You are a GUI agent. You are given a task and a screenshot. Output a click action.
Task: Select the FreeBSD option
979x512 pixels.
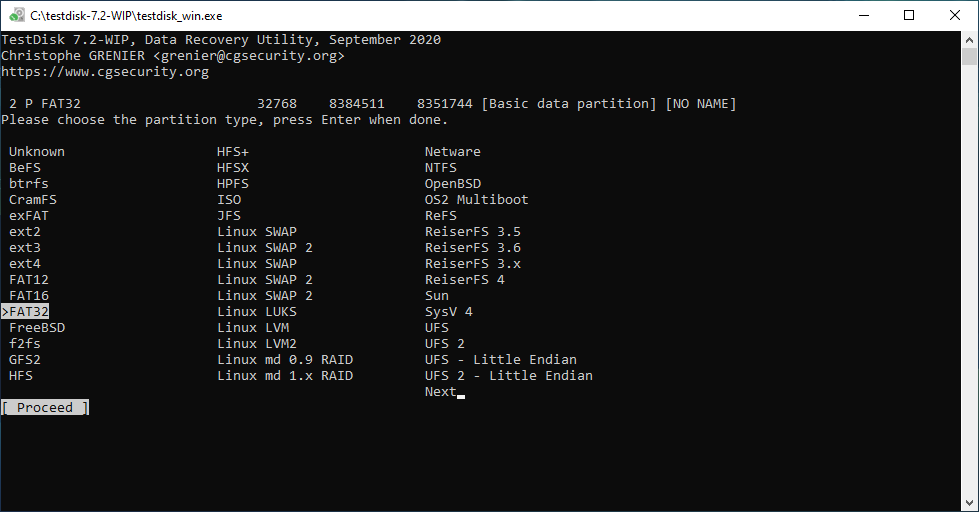[37, 328]
